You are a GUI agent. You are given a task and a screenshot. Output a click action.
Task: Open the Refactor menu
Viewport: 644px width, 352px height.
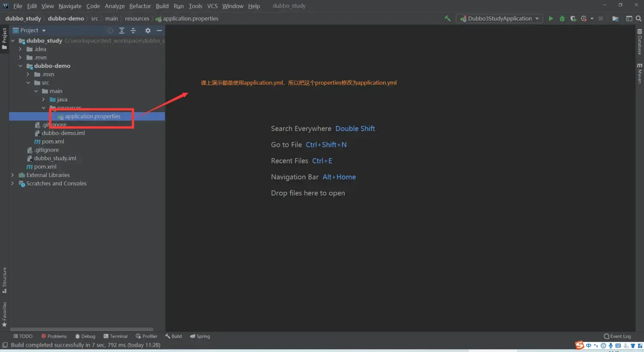[140, 6]
